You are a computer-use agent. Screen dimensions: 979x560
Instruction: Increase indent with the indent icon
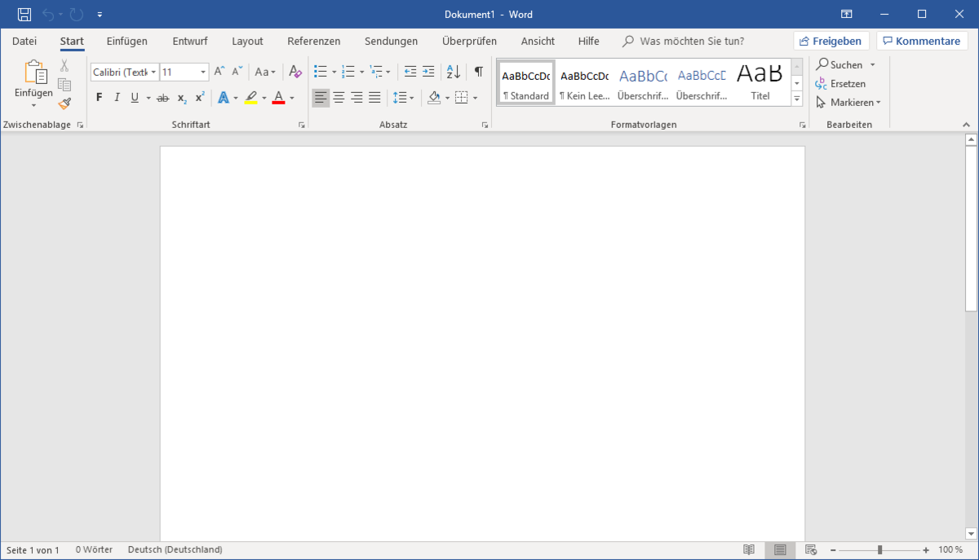428,72
